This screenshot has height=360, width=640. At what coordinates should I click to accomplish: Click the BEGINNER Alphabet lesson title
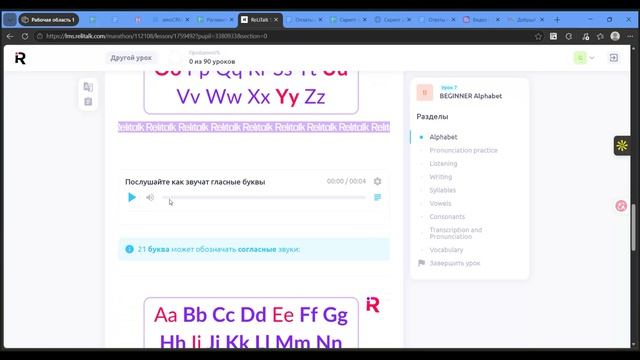pos(471,96)
